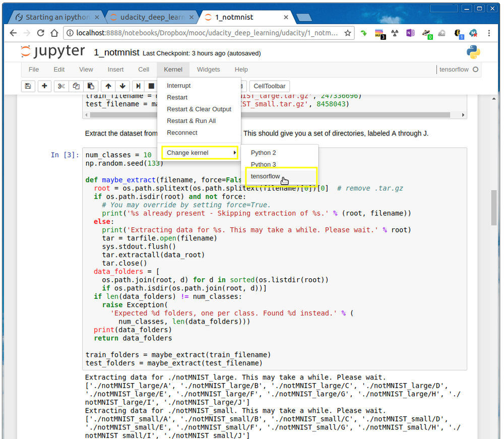This screenshot has height=439, width=504.
Task: Open the CellToolbar options
Action: click(269, 86)
